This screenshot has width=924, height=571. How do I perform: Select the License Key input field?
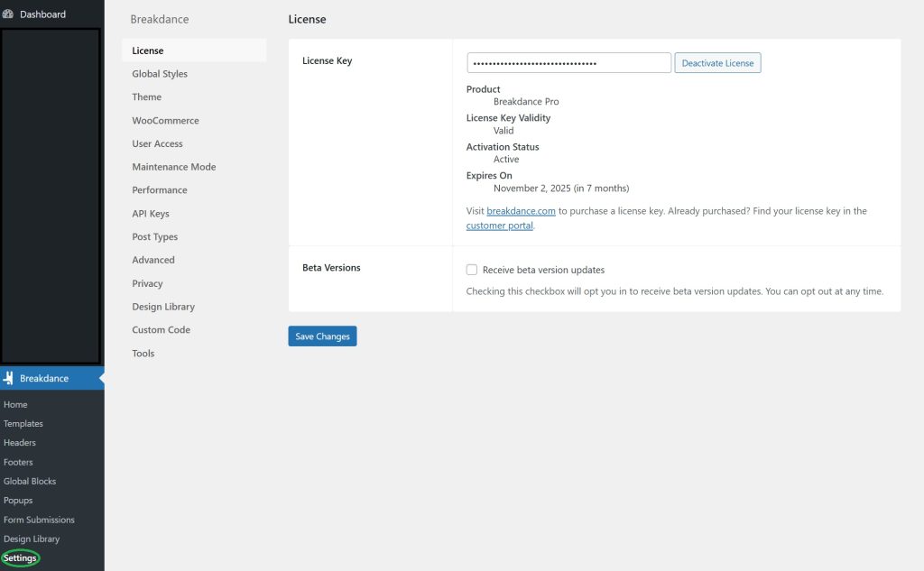(568, 62)
